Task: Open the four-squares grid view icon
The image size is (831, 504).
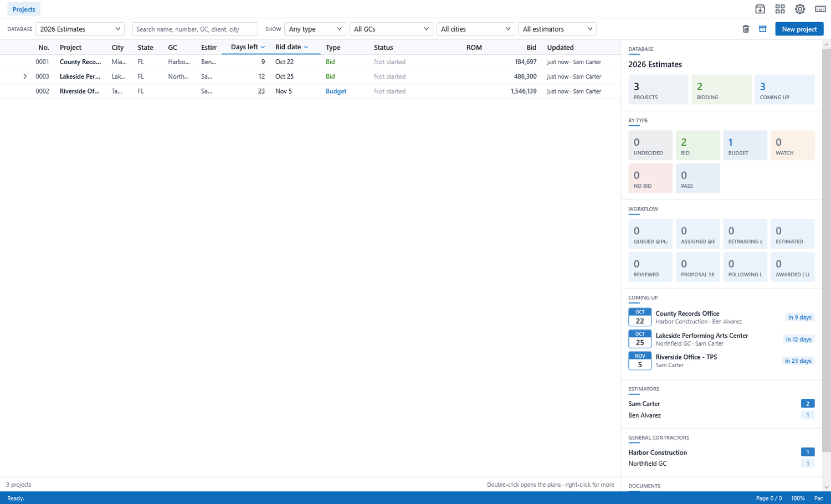Action: 780,9
